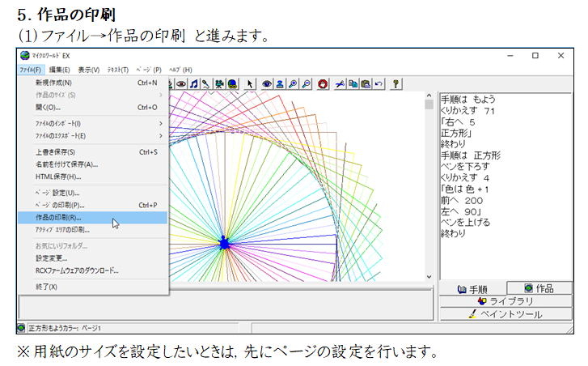Choose 終了(X) to exit
Viewport: 588px width, 366px height.
[x=93, y=287]
